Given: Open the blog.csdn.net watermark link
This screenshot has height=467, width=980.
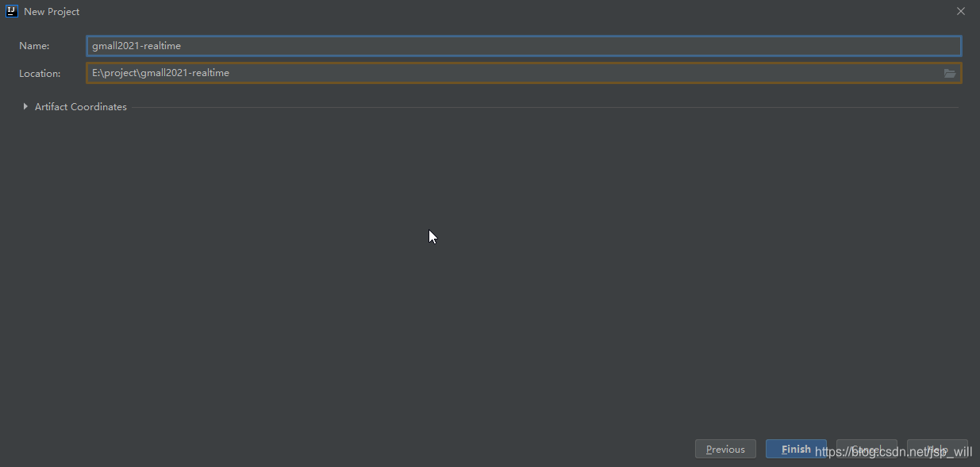Looking at the screenshot, I should [894, 452].
